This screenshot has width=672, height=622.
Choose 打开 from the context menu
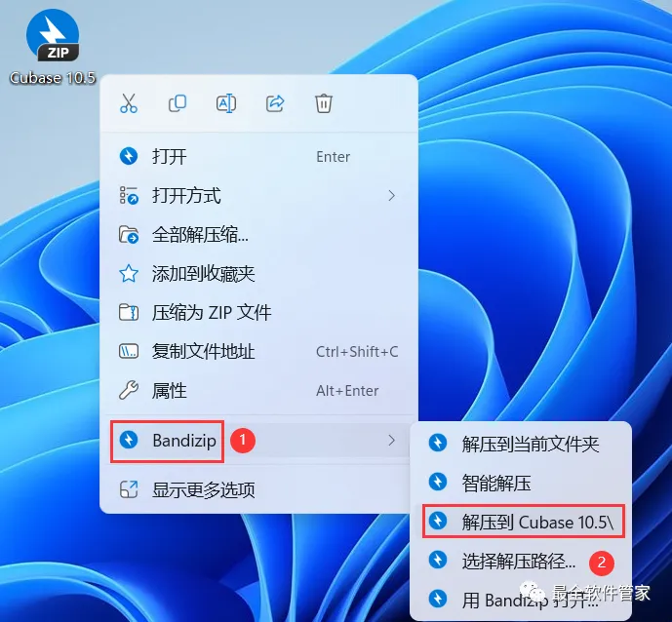[258, 156]
